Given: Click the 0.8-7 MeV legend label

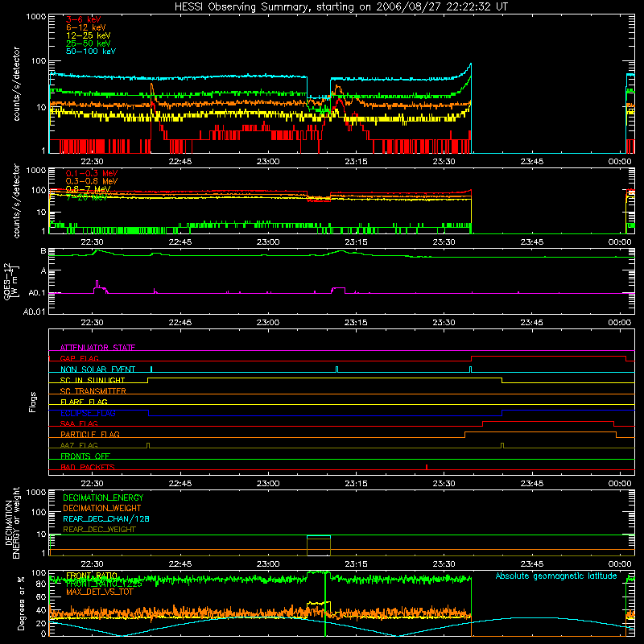Looking at the screenshot, I should [x=88, y=189].
